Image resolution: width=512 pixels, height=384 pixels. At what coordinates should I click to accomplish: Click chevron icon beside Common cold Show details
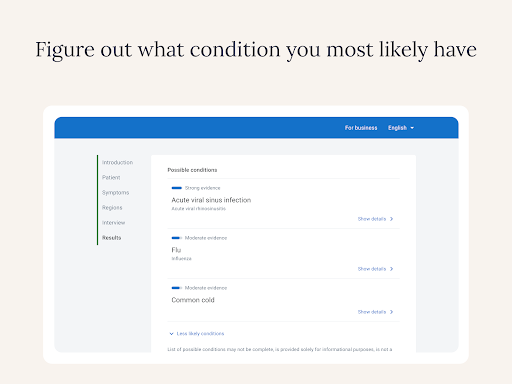click(x=392, y=312)
